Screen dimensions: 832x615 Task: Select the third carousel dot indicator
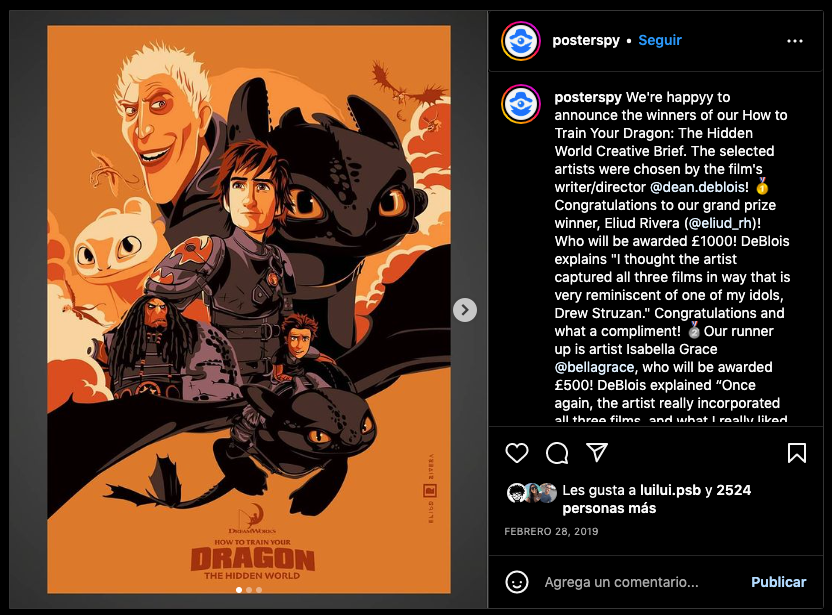(x=259, y=590)
